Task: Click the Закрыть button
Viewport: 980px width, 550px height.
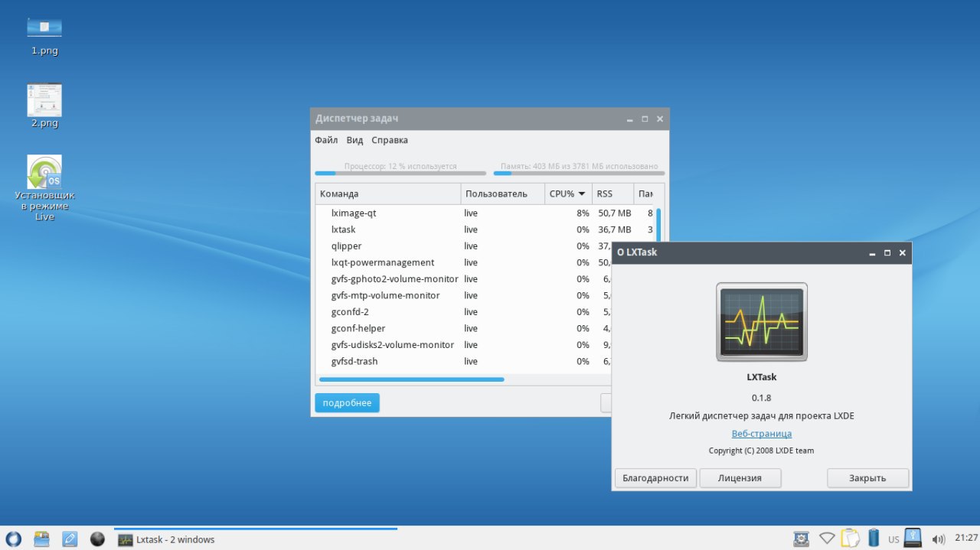Action: click(x=867, y=478)
